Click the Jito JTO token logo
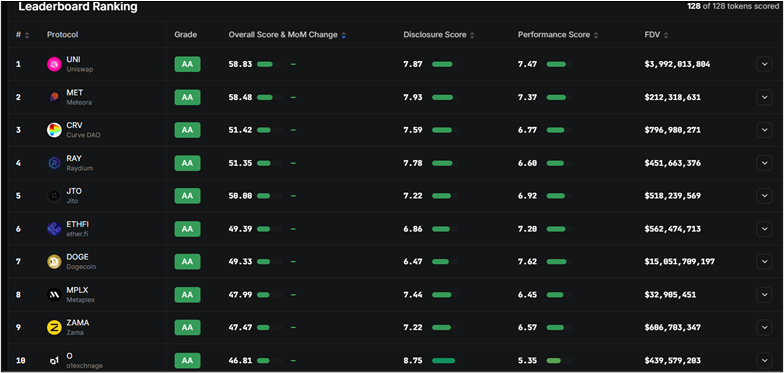 (x=54, y=196)
